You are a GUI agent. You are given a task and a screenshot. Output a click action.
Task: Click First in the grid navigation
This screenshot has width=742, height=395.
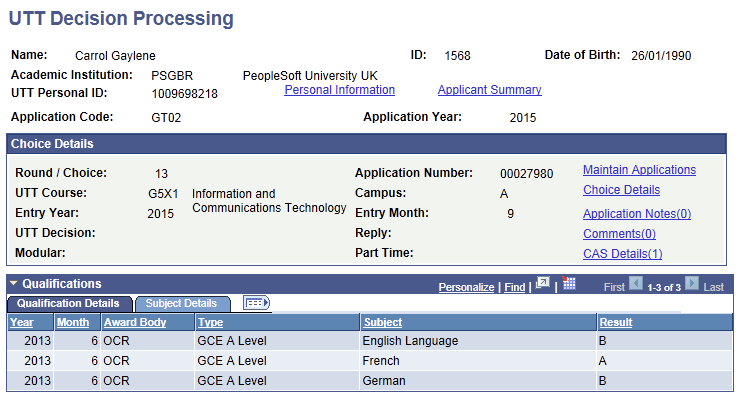point(614,287)
